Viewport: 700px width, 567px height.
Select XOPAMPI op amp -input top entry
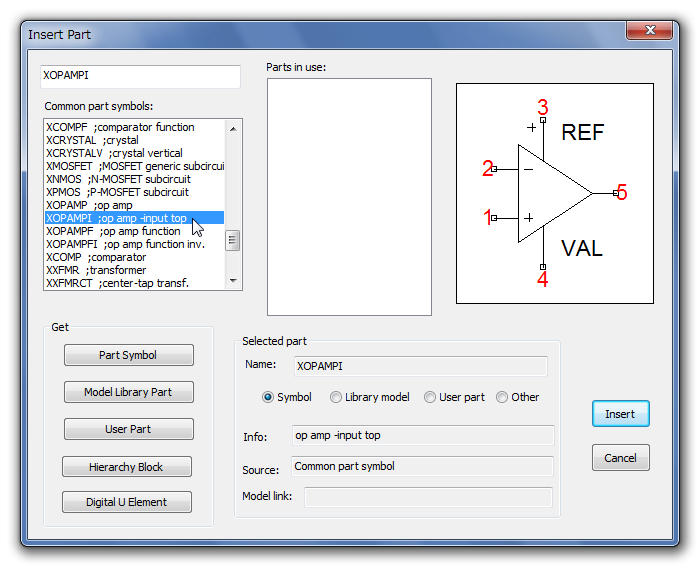pos(134,218)
